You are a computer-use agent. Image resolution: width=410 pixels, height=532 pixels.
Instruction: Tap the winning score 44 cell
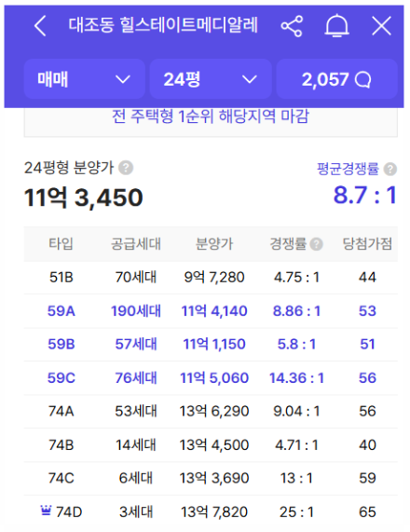click(367, 278)
